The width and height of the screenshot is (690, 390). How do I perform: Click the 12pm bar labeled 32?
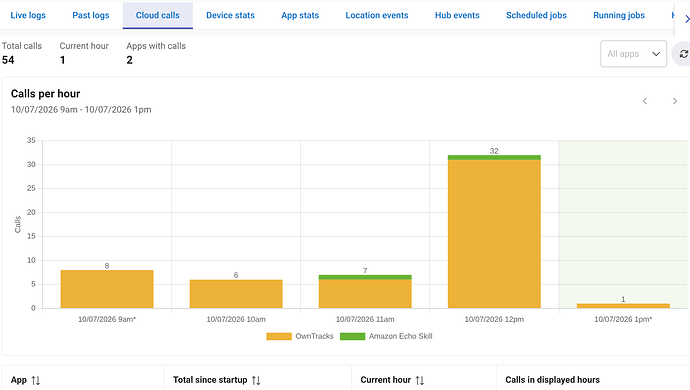[x=494, y=232]
